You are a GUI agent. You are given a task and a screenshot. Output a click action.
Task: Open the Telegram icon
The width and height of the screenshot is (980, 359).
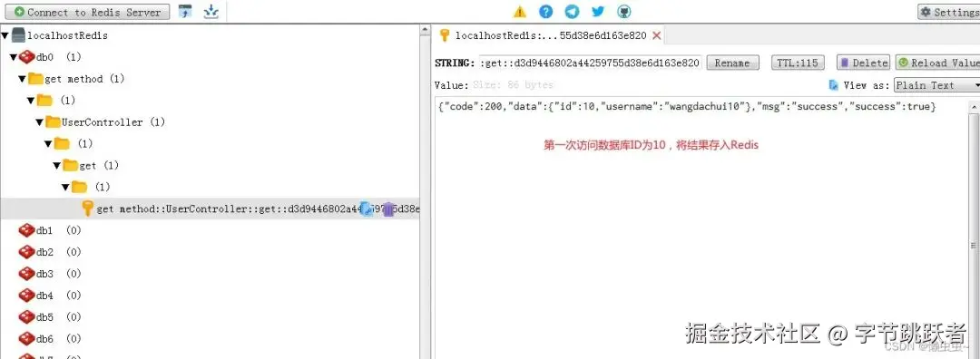tap(572, 12)
